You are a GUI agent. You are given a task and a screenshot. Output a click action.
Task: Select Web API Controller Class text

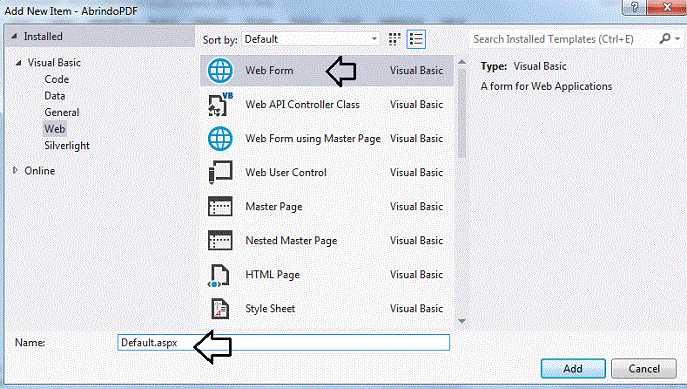[302, 104]
